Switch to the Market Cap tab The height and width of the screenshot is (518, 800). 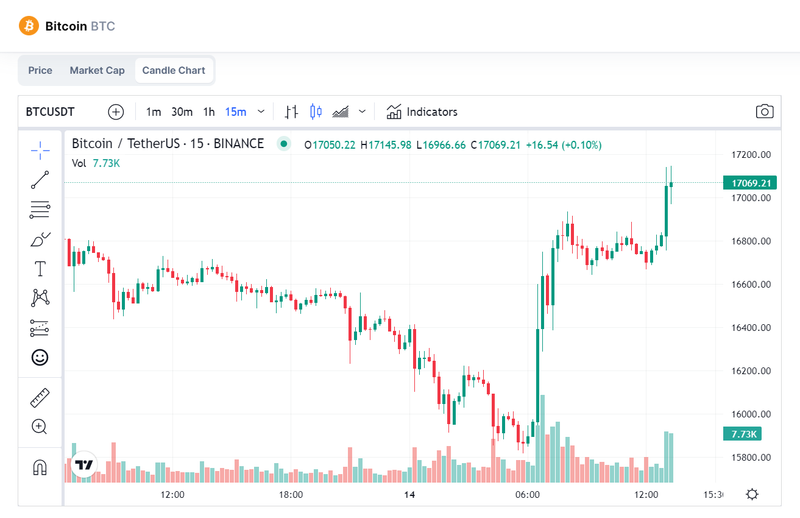(x=97, y=71)
